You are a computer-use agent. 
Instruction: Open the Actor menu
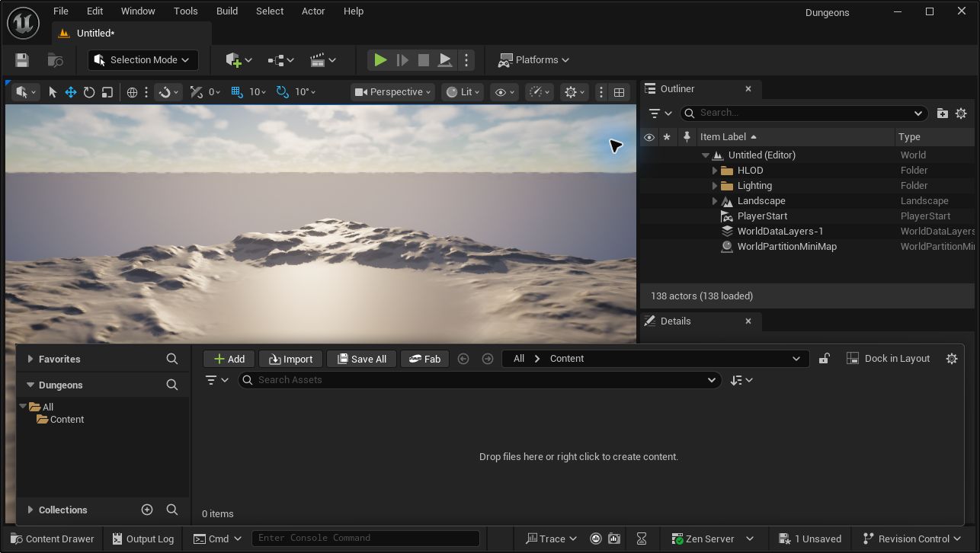click(313, 11)
